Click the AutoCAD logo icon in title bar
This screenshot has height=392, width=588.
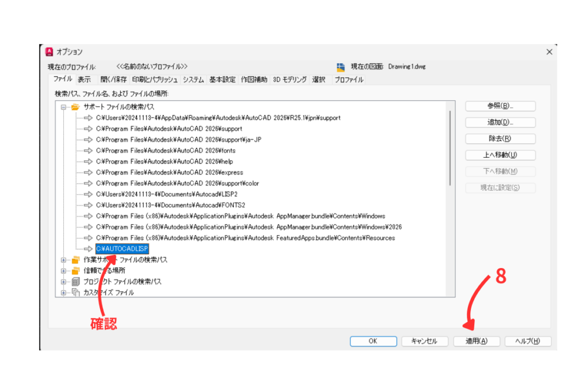tap(49, 52)
